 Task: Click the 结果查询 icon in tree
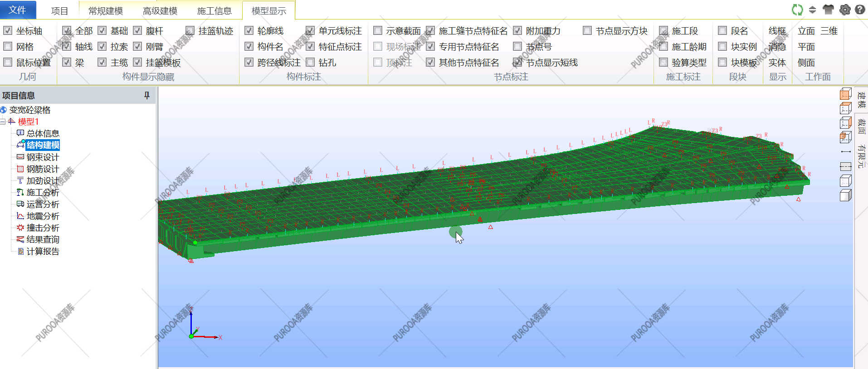(x=20, y=239)
